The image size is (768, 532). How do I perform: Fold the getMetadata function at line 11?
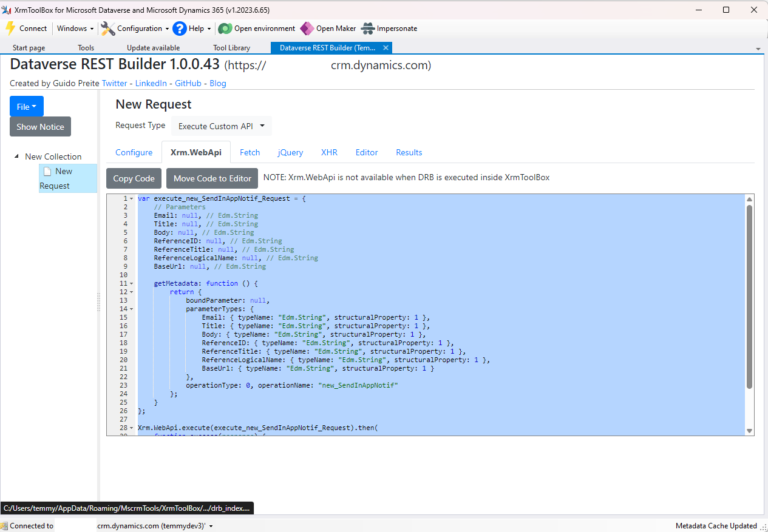pyautogui.click(x=132, y=283)
